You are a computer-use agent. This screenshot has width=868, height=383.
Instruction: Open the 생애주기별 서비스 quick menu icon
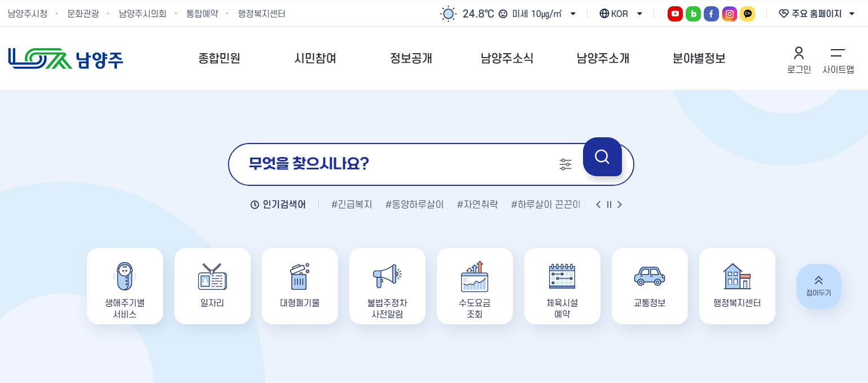125,285
